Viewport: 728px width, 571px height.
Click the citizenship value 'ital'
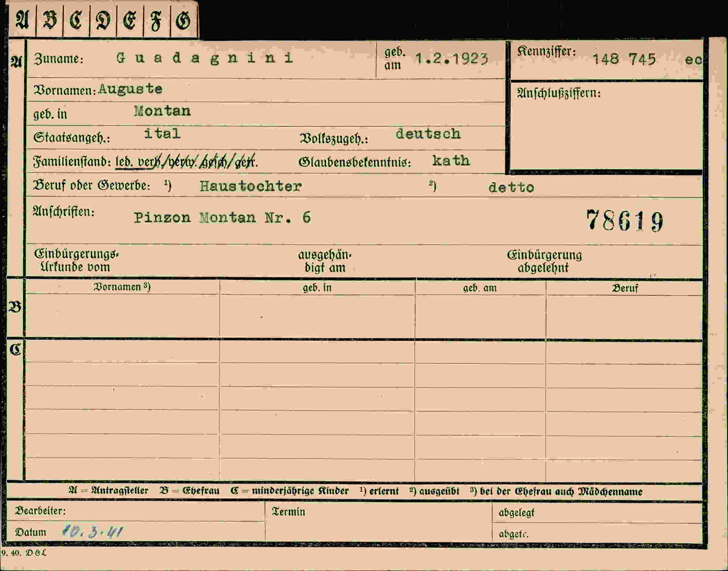coord(162,134)
